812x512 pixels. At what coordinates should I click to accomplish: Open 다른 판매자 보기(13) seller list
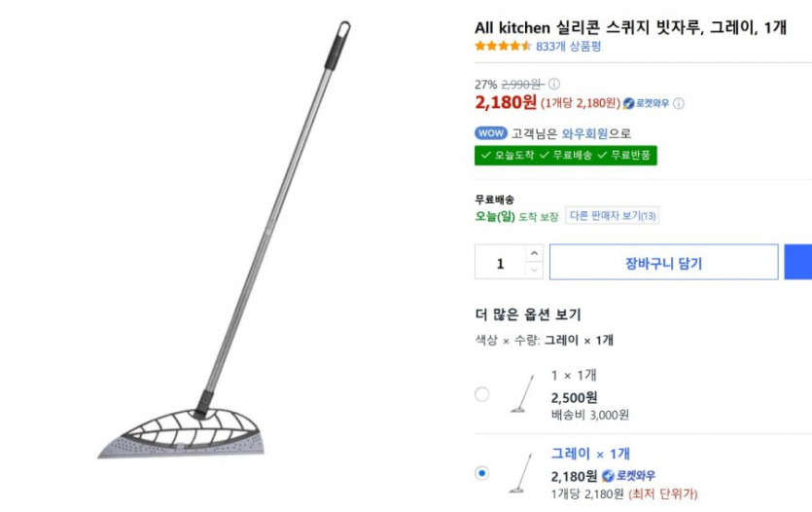(x=612, y=216)
